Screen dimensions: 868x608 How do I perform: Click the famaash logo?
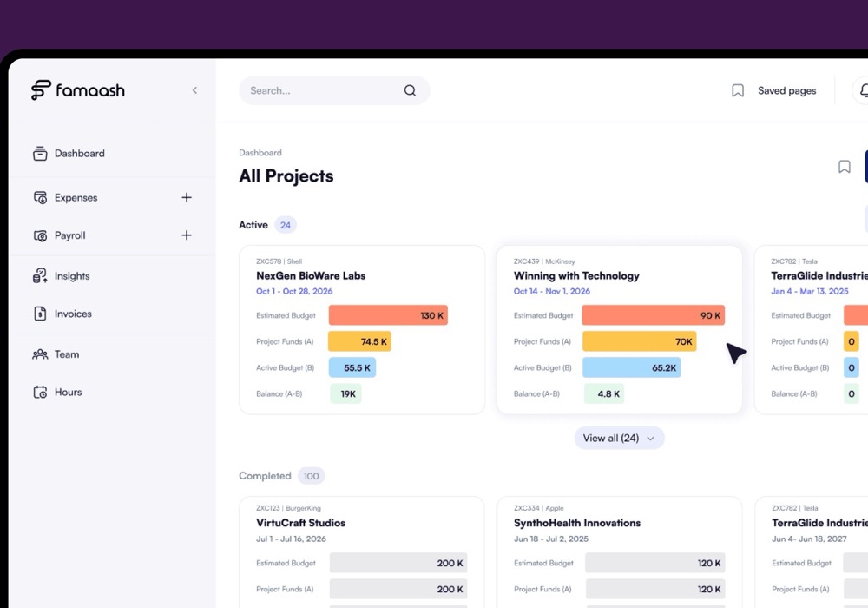78,90
